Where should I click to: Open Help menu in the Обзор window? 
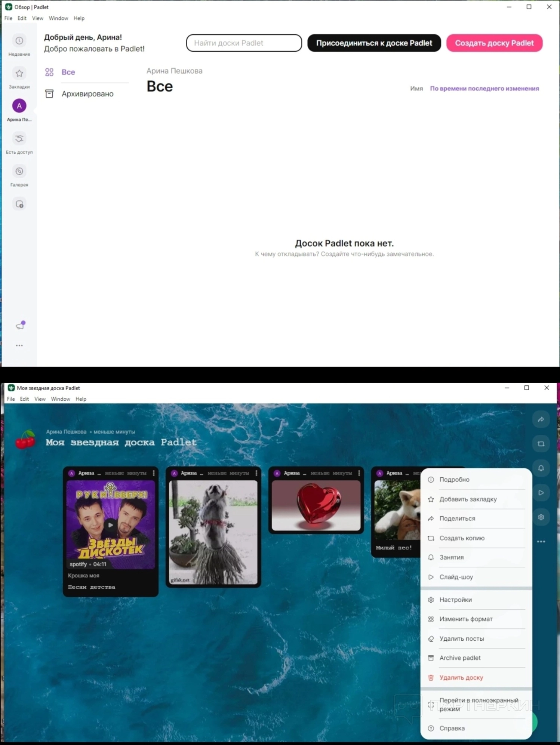point(79,18)
